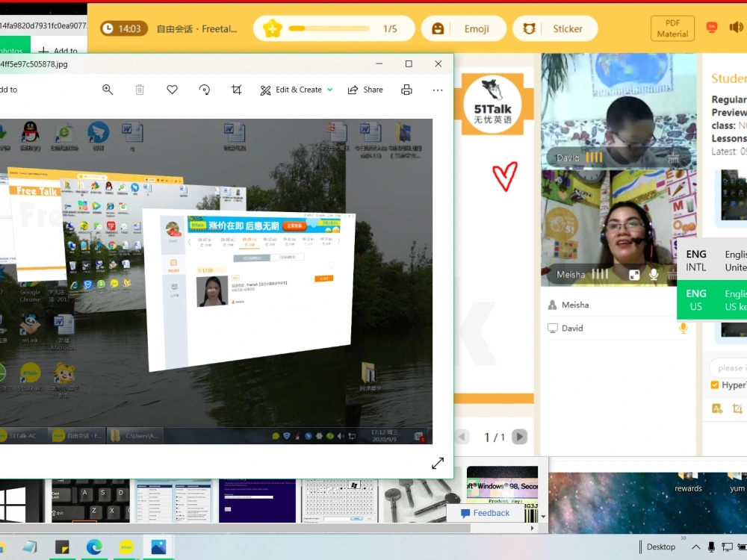Open the network icon in system tray
This screenshot has height=560, width=747.
pyautogui.click(x=727, y=547)
